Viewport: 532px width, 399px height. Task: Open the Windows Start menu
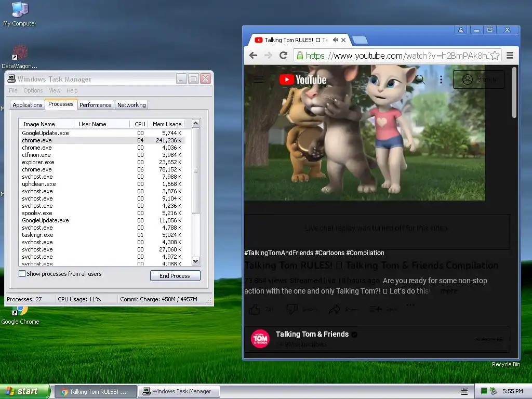25,391
